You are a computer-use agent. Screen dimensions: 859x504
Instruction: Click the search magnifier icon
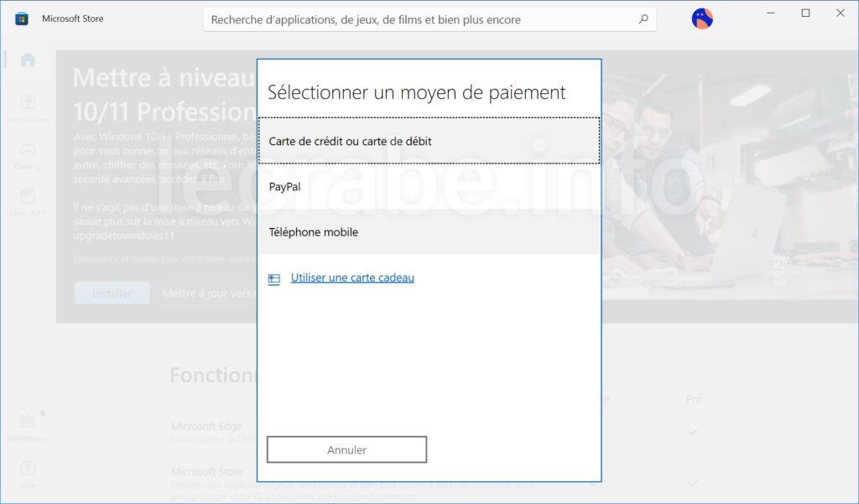(x=643, y=19)
